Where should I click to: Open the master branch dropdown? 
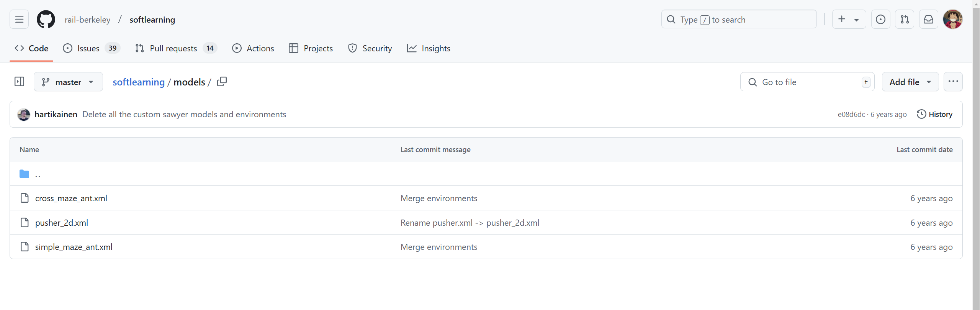tap(68, 82)
